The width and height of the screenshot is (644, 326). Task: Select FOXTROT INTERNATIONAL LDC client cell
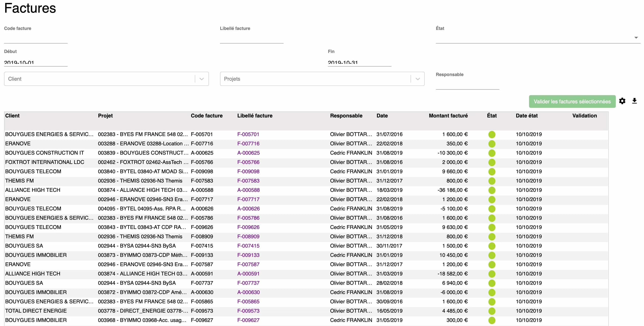click(45, 162)
